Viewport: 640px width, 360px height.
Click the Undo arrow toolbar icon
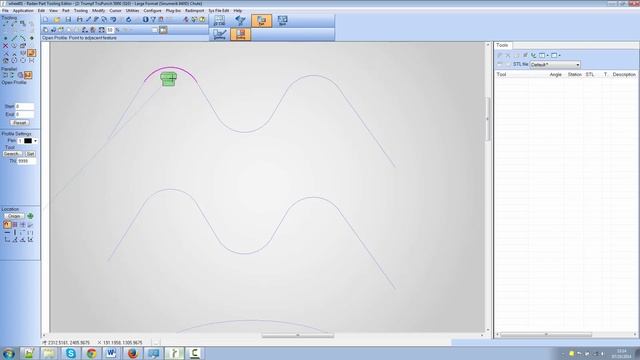pos(113,20)
